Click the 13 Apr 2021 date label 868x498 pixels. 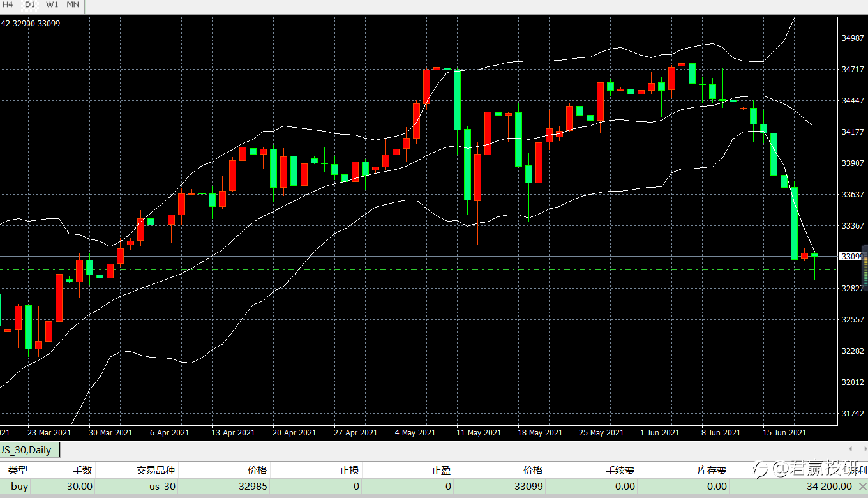pos(233,433)
